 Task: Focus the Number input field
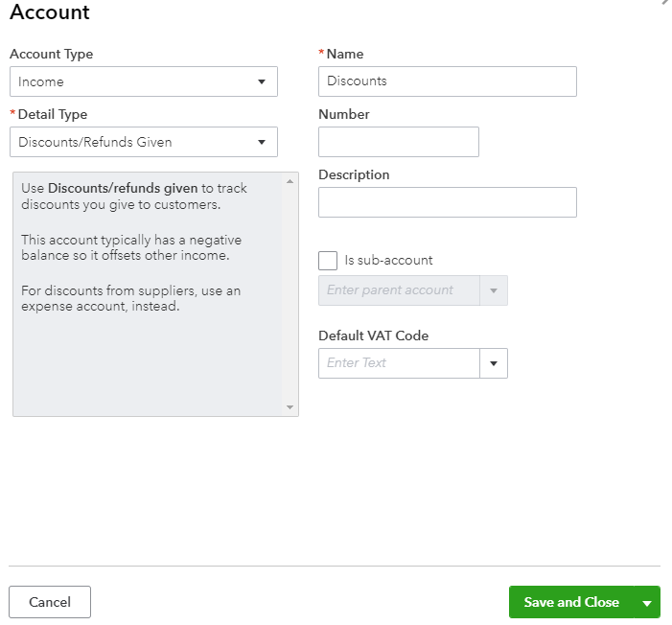tap(398, 142)
